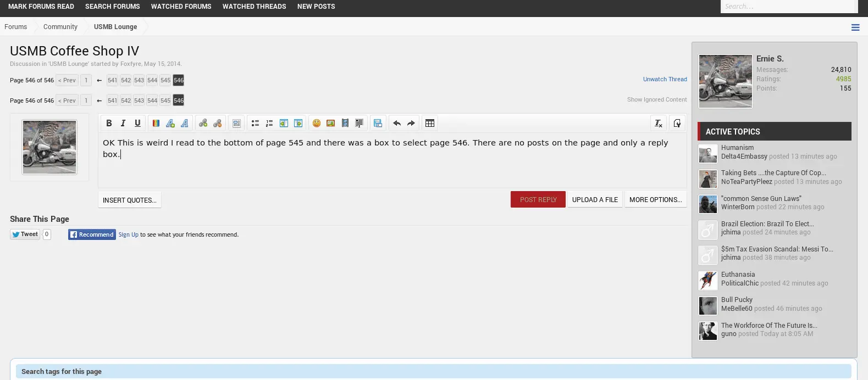
Task: Click the Tweet share button
Action: coord(25,234)
